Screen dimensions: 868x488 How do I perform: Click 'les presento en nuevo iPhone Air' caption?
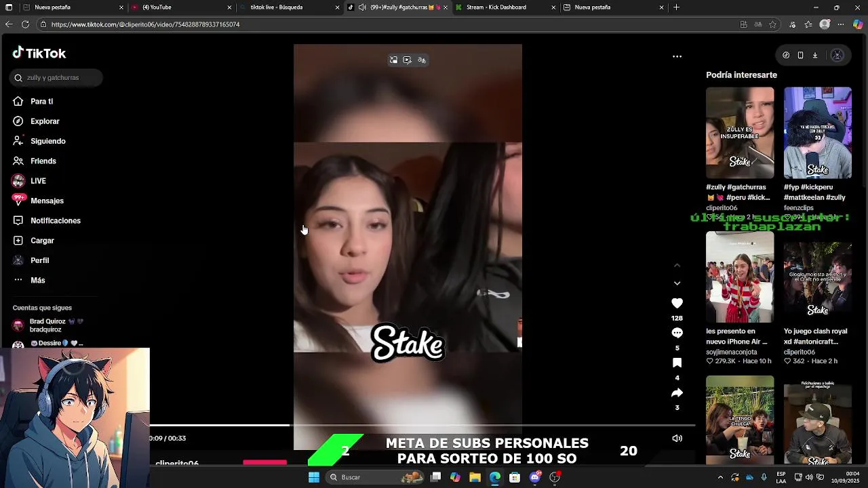point(736,337)
